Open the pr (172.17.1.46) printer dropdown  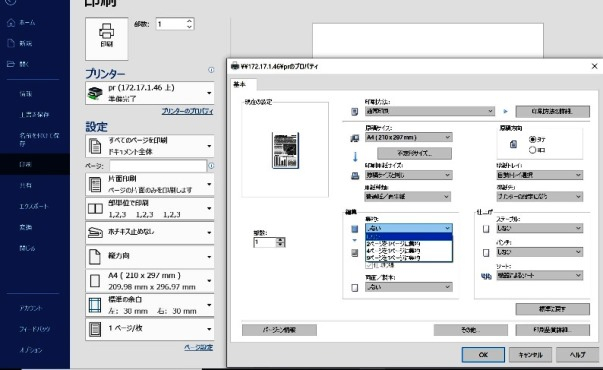(x=150, y=93)
